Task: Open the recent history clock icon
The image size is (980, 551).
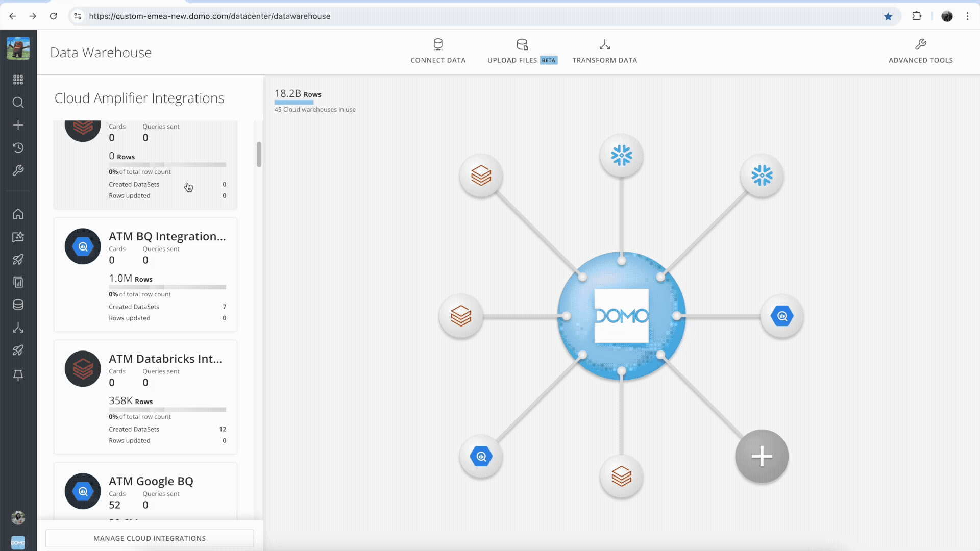Action: [18, 148]
